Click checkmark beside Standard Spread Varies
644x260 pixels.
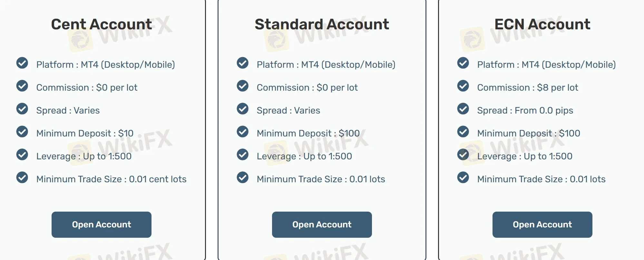[x=243, y=109]
